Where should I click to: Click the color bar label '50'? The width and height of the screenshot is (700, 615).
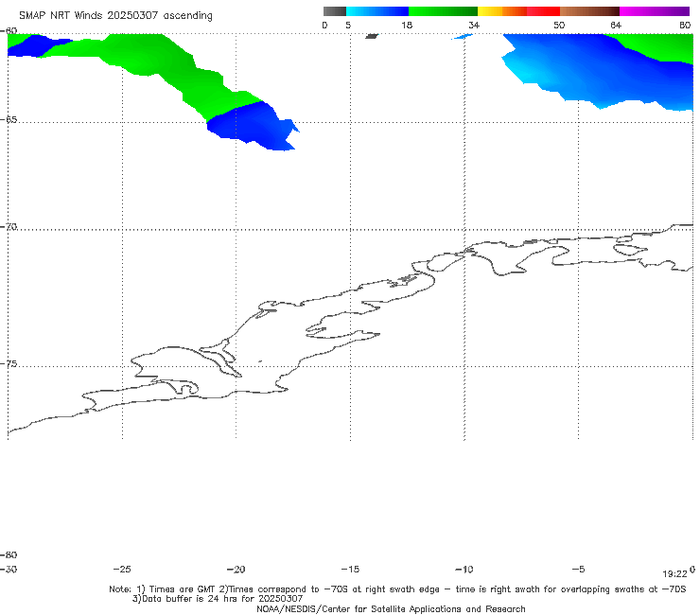[x=559, y=25]
